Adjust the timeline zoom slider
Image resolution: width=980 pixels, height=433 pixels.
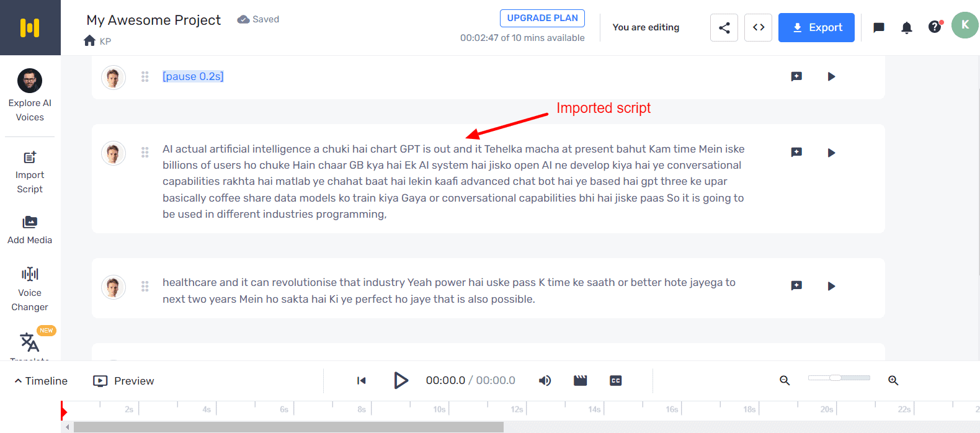835,378
